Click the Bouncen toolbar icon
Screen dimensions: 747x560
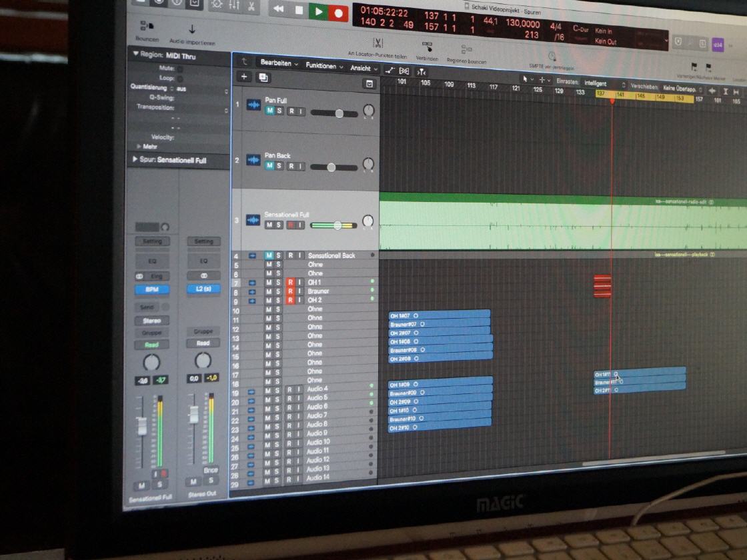click(146, 26)
